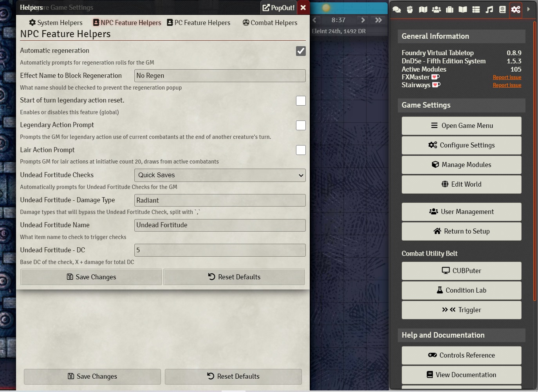Enable the Lair Action Prompt
The width and height of the screenshot is (538, 392).
coord(301,150)
